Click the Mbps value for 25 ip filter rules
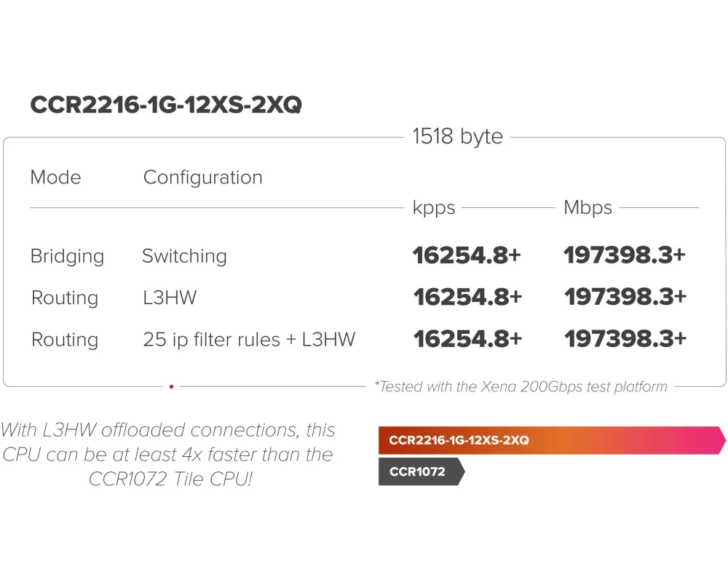Viewport: 728px width, 582px height. (625, 339)
